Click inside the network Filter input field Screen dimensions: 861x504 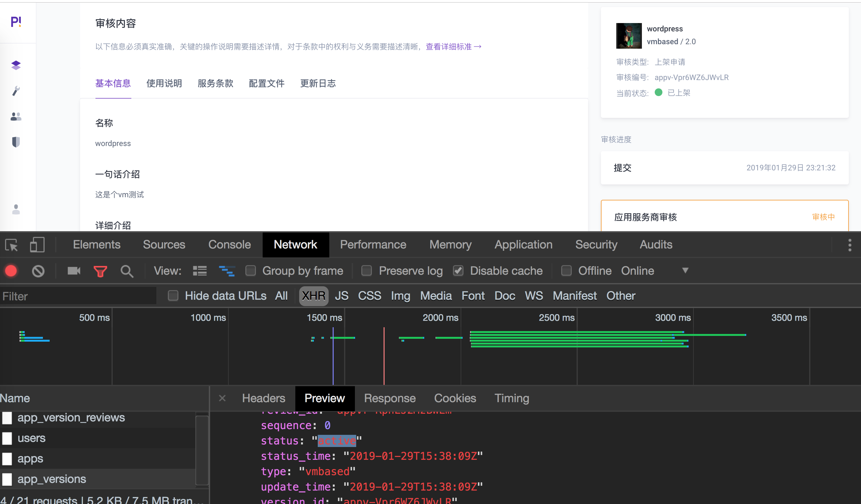pos(78,296)
